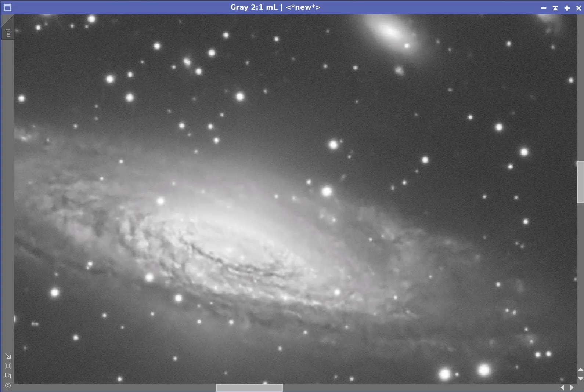Shade the window with the triangle button
584x392 pixels.
(x=555, y=8)
